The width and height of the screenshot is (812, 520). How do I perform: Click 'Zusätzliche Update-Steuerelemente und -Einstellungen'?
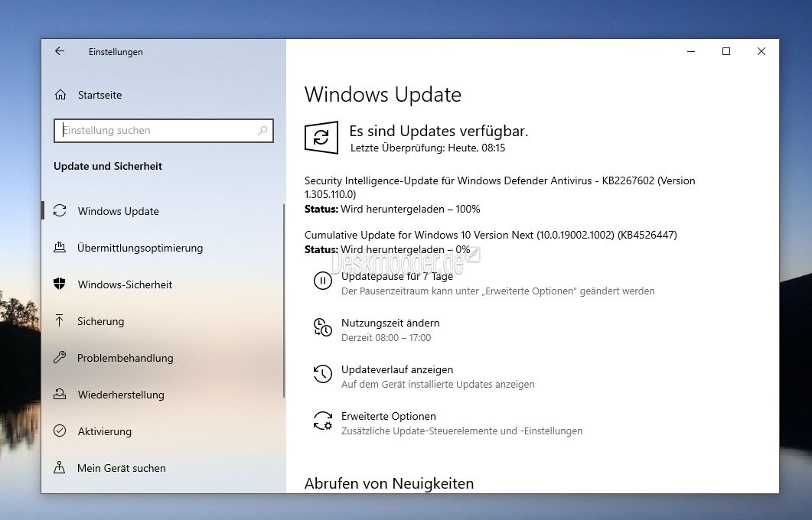[462, 431]
